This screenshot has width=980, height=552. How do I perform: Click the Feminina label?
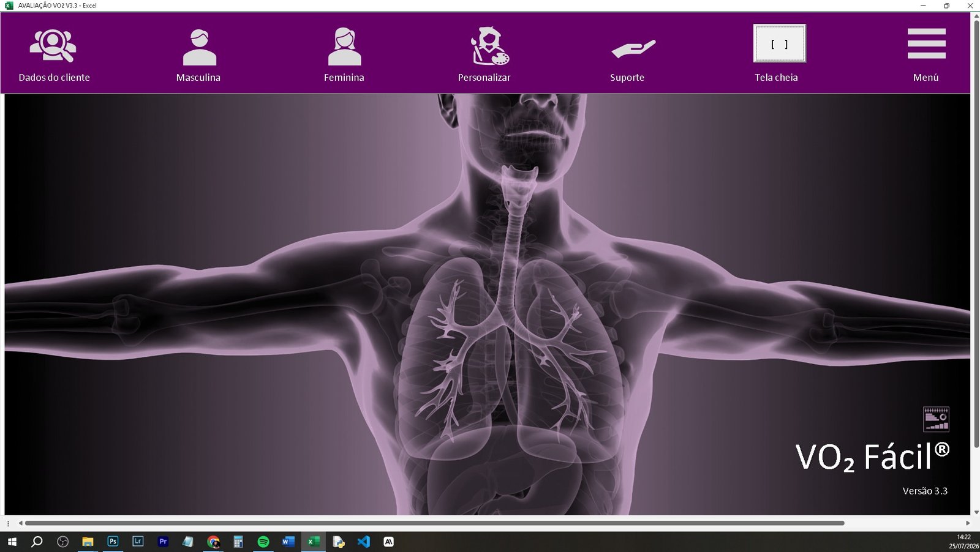tap(344, 78)
